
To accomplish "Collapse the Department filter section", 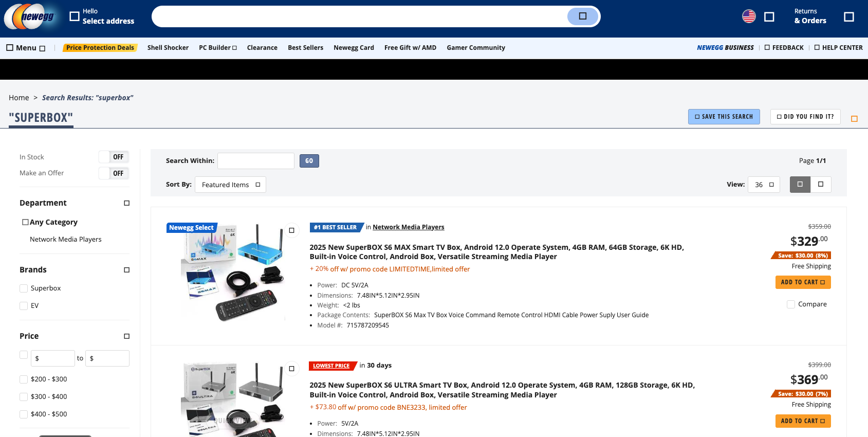I will click(126, 203).
